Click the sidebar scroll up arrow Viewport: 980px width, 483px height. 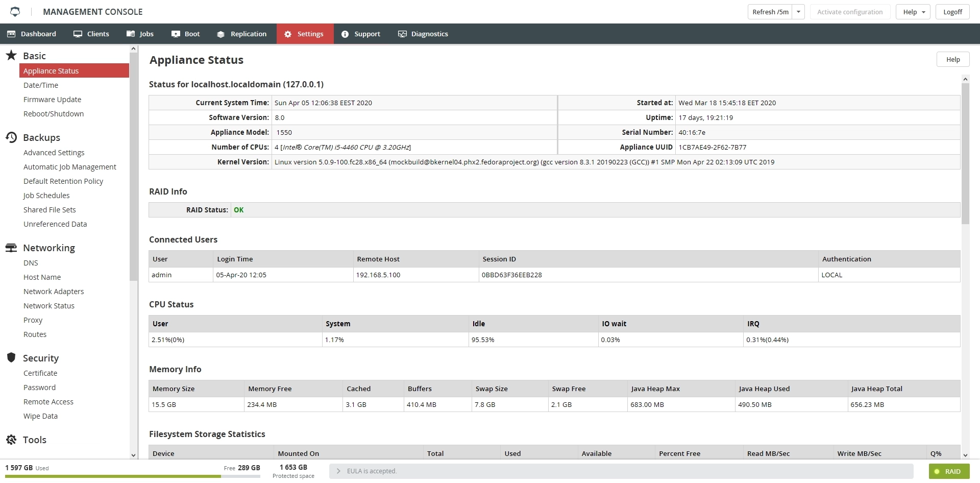[133, 49]
